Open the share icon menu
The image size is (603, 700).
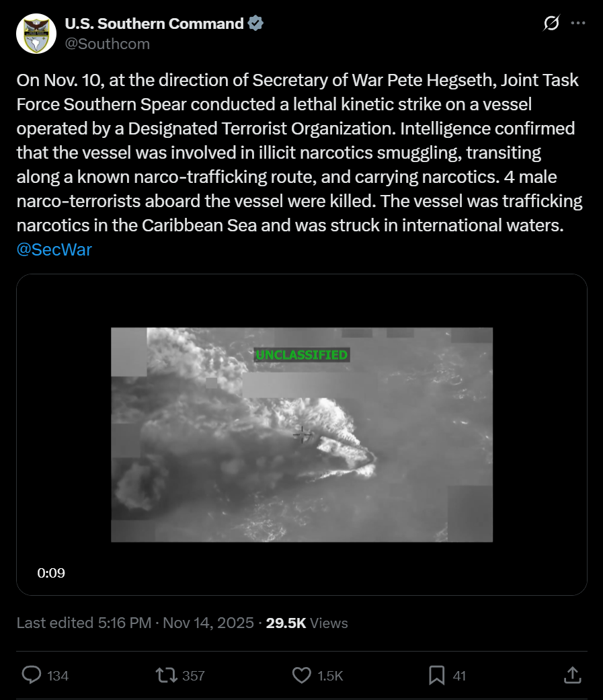coord(572,674)
